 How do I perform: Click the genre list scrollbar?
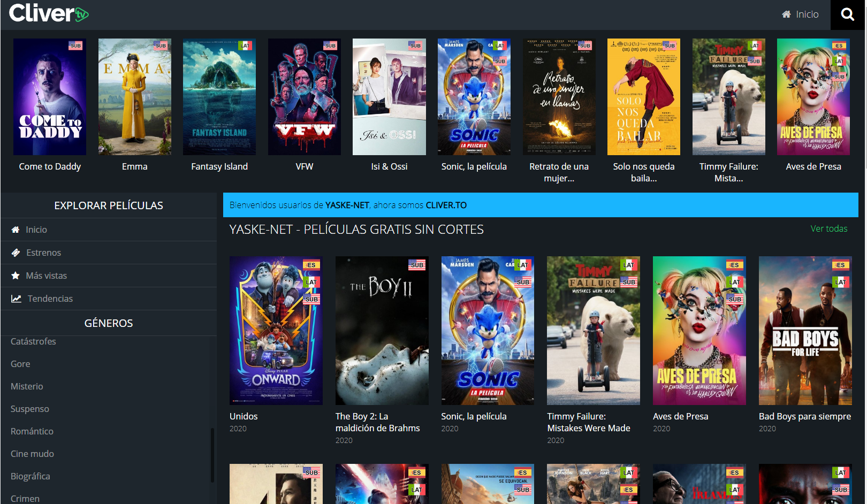tap(212, 455)
